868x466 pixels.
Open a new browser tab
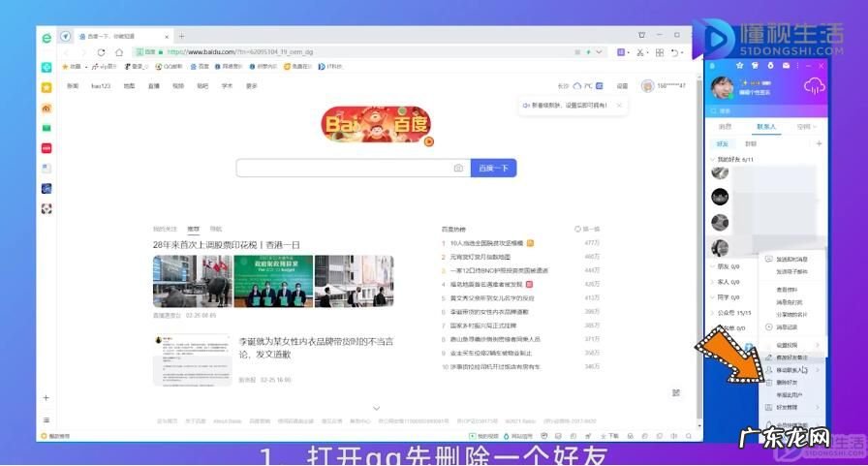(x=181, y=36)
